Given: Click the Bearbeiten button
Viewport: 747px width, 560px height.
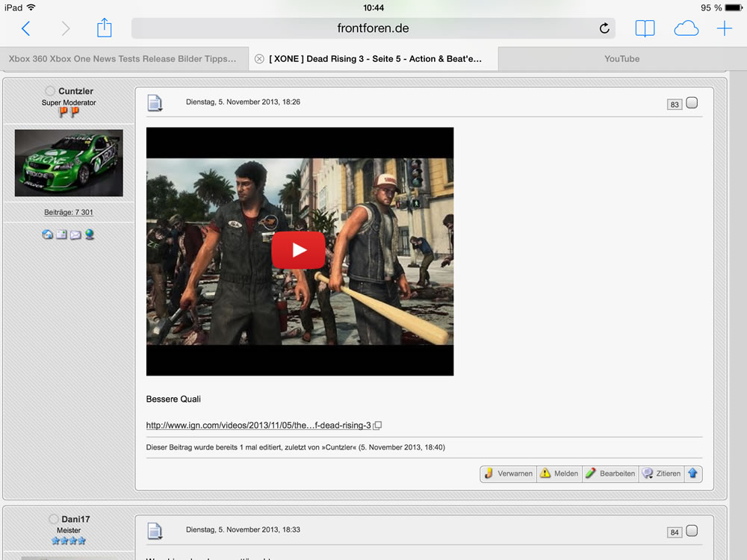Looking at the screenshot, I should (x=610, y=473).
